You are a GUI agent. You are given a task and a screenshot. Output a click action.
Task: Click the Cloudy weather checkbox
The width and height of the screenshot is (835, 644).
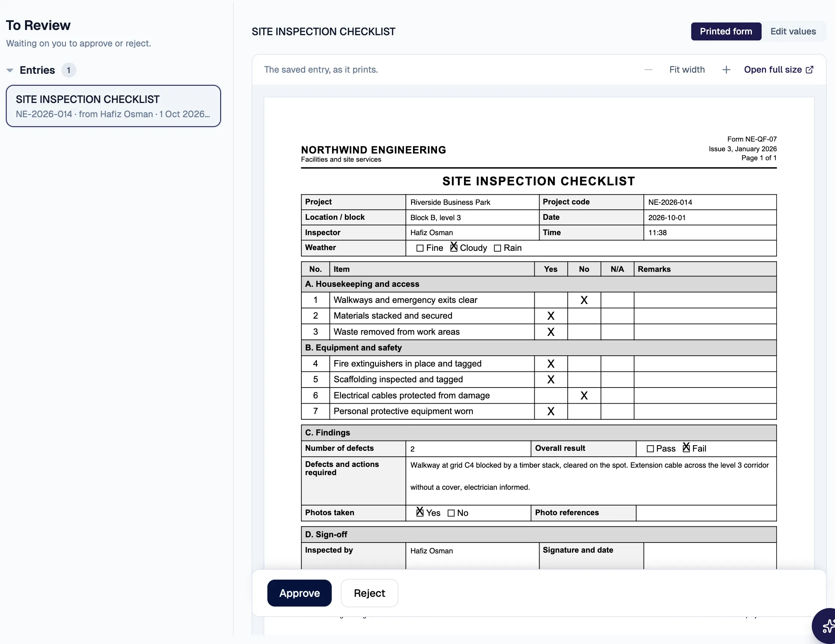point(454,247)
